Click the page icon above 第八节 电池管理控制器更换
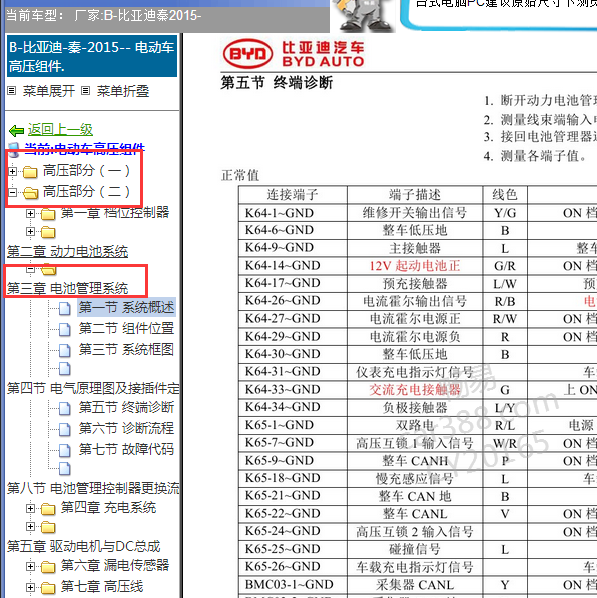The height and width of the screenshot is (598, 597). [64, 468]
